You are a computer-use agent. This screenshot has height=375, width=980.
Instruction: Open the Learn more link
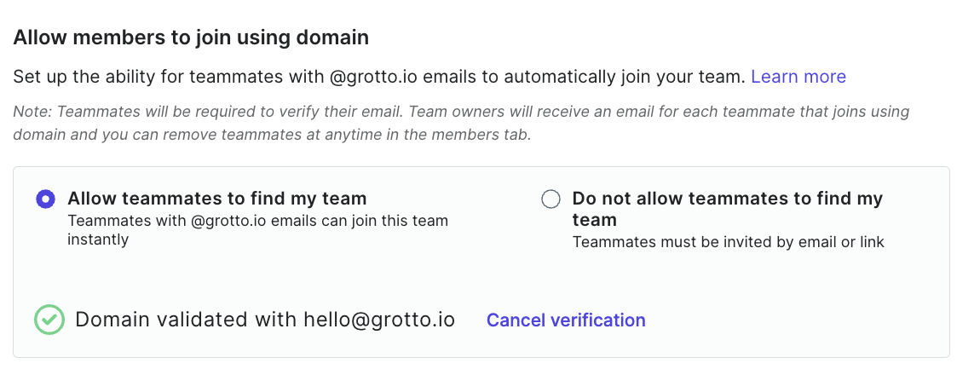(x=798, y=77)
